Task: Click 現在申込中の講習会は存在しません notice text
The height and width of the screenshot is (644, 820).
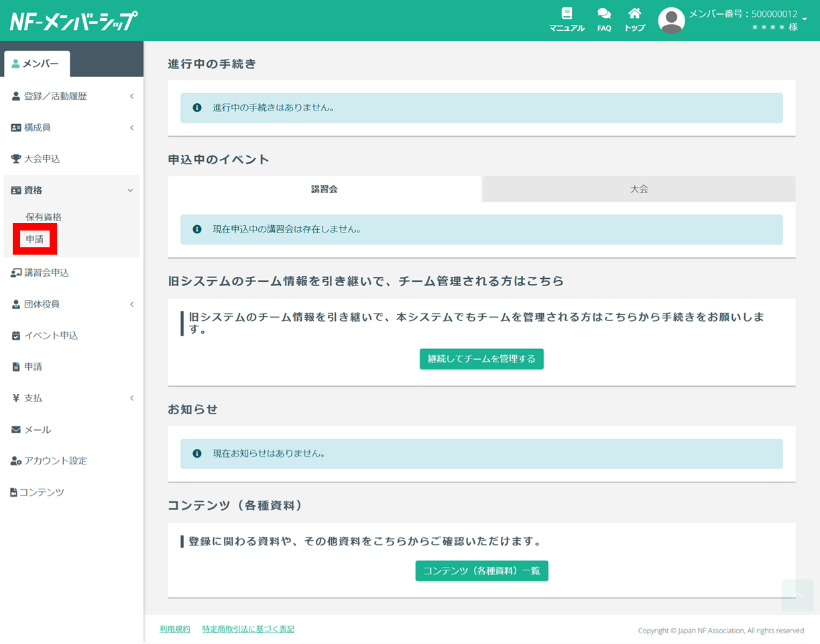Action: click(287, 229)
